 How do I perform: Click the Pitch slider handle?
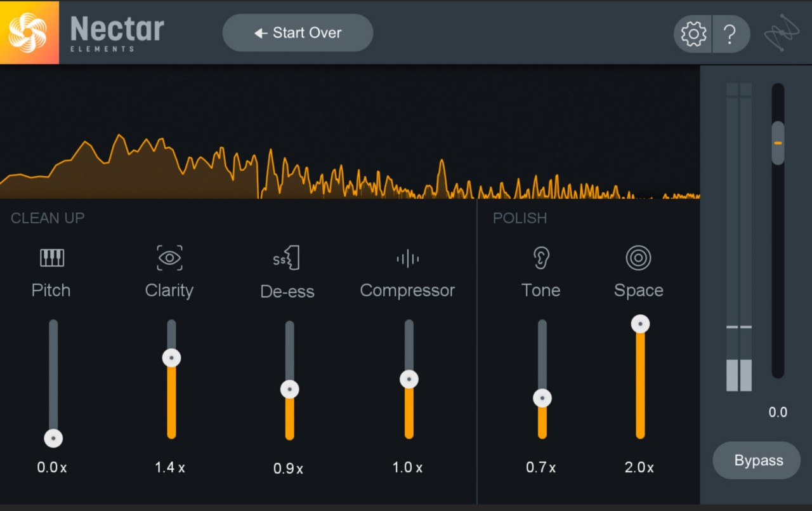pos(53,438)
